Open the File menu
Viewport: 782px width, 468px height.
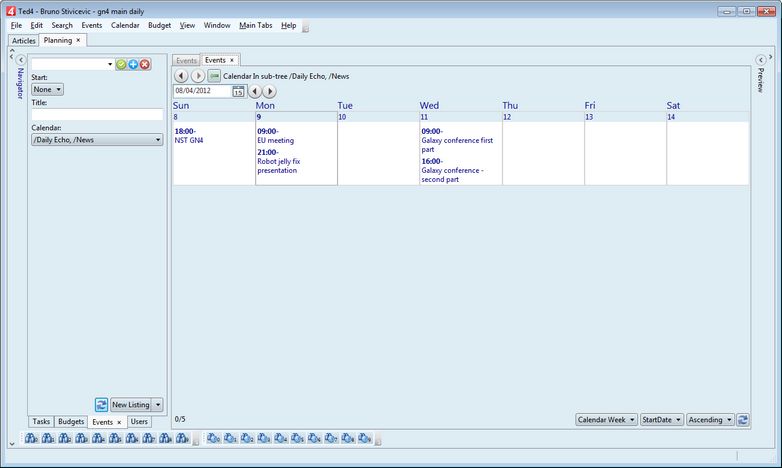16,25
